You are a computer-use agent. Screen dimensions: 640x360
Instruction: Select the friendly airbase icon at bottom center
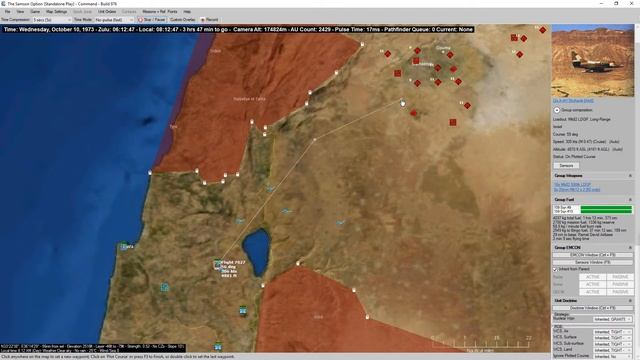(x=218, y=347)
